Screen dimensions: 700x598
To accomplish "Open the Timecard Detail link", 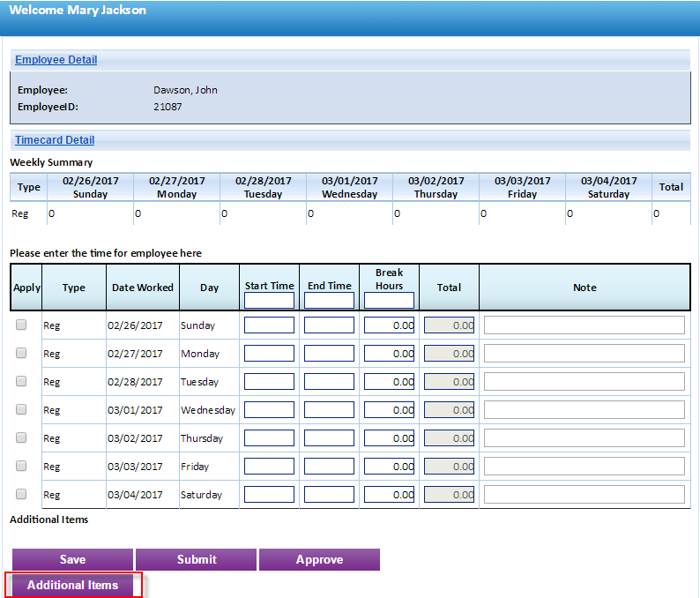I will click(55, 140).
